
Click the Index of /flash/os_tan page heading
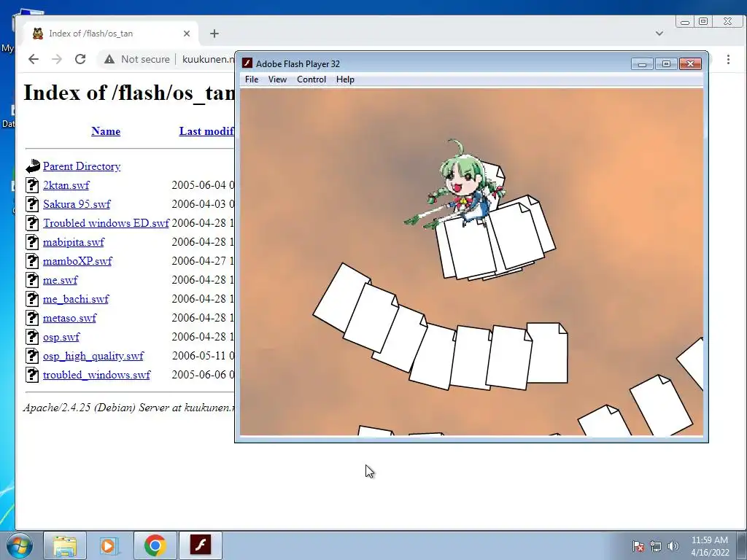tap(128, 93)
